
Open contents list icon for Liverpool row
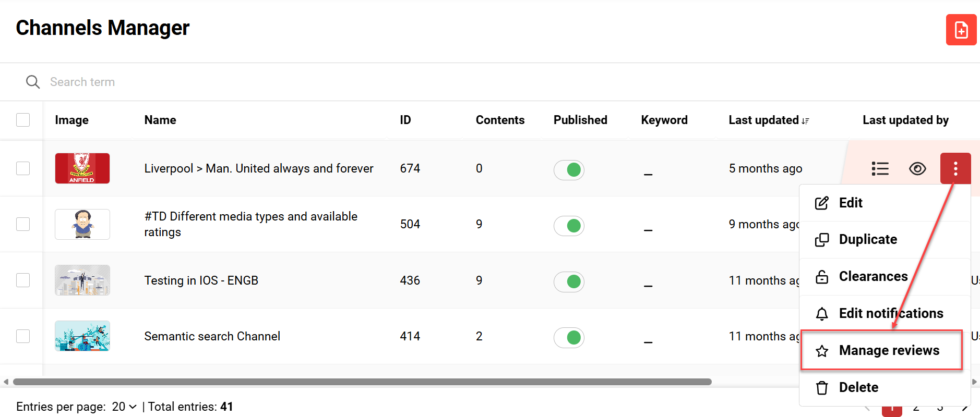[880, 168]
